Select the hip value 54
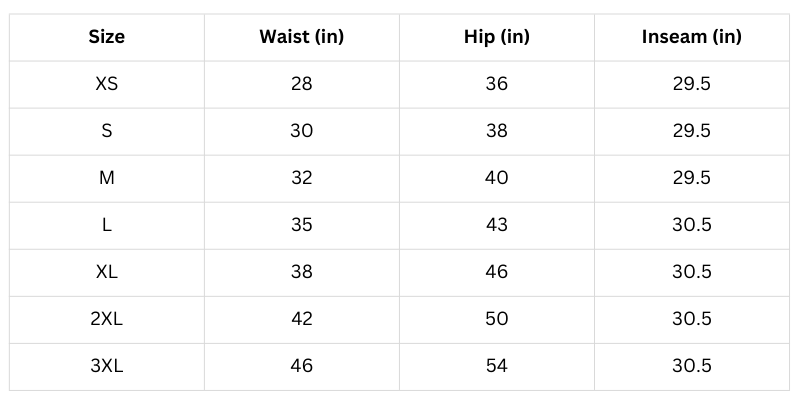Image resolution: width=800 pixels, height=400 pixels. coord(496,366)
